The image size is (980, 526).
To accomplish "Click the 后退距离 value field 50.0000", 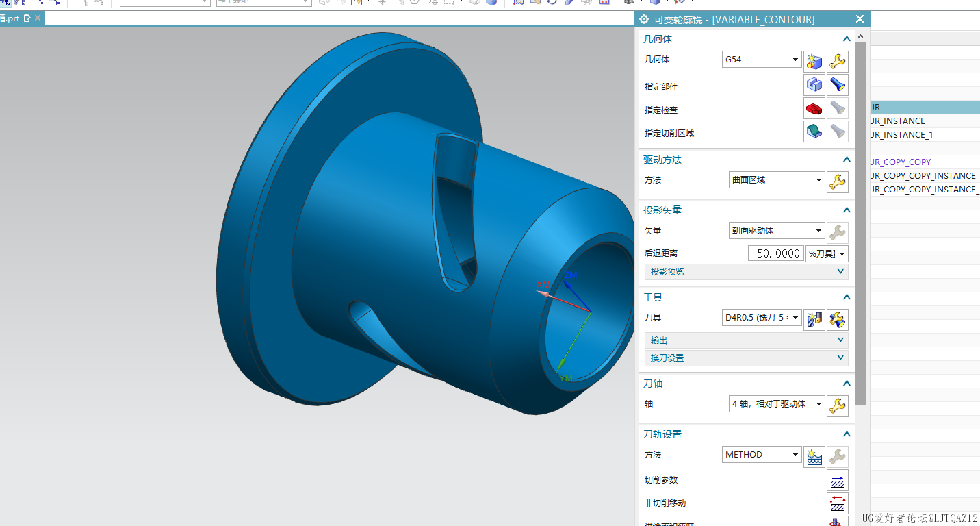I will pyautogui.click(x=775, y=253).
